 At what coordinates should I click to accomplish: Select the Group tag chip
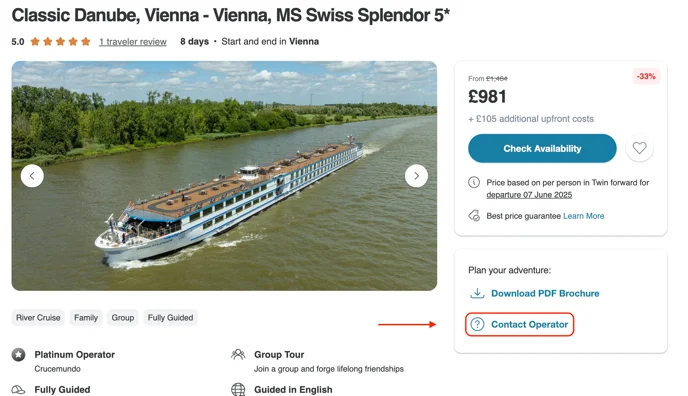coord(123,318)
